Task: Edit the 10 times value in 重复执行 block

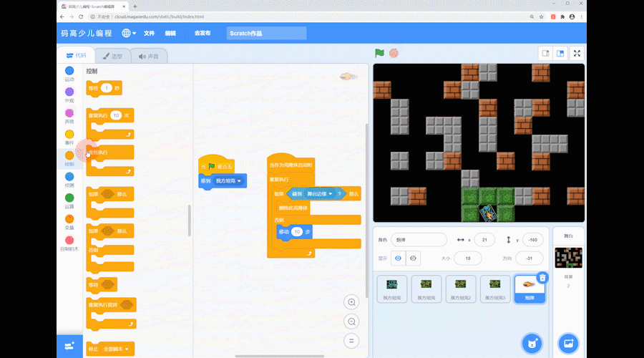Action: tap(116, 115)
